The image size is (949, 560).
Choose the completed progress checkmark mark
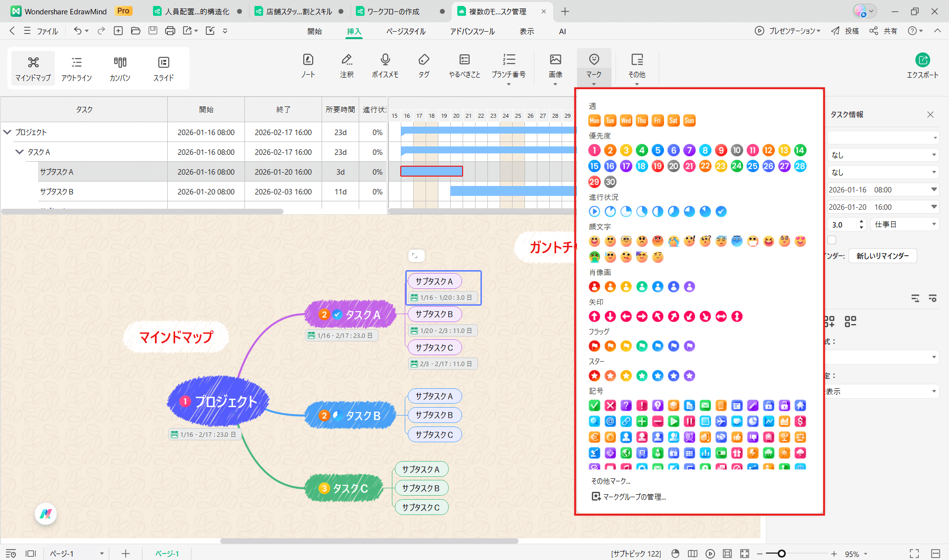(721, 212)
